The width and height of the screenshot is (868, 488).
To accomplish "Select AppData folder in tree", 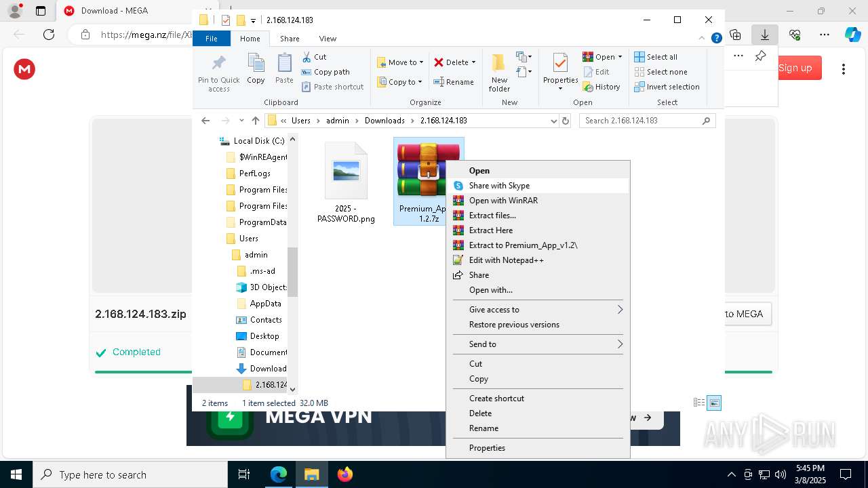I will (258, 304).
